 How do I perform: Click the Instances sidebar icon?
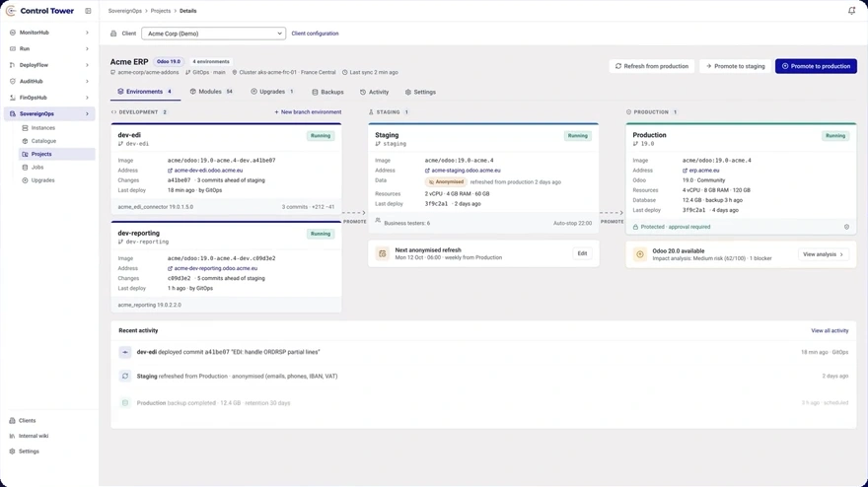pos(25,128)
